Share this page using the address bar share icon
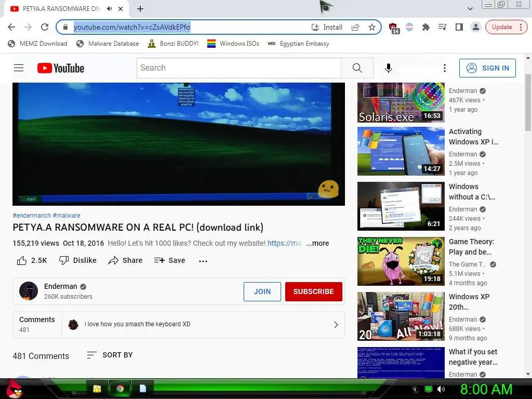Viewport: 532px width, 399px height. pos(355,27)
